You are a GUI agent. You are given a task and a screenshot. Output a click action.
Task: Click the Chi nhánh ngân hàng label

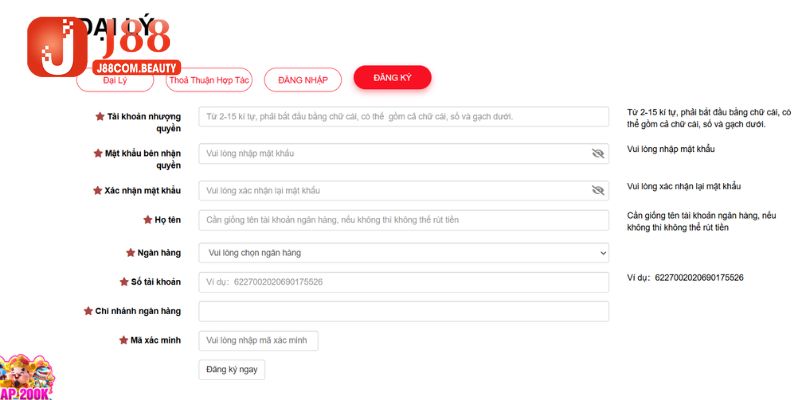tap(138, 311)
